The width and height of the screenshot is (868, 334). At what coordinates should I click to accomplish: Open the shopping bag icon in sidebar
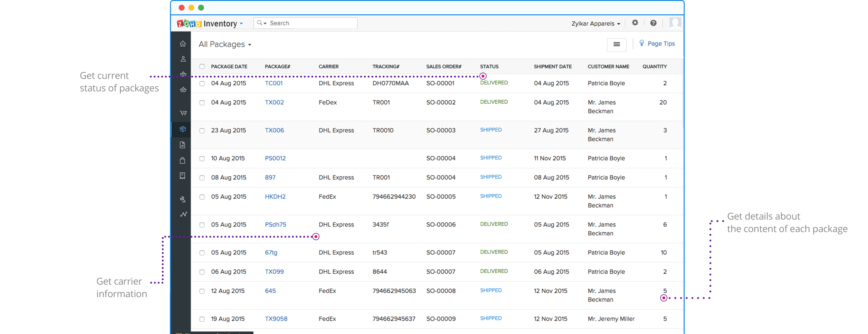[x=183, y=160]
